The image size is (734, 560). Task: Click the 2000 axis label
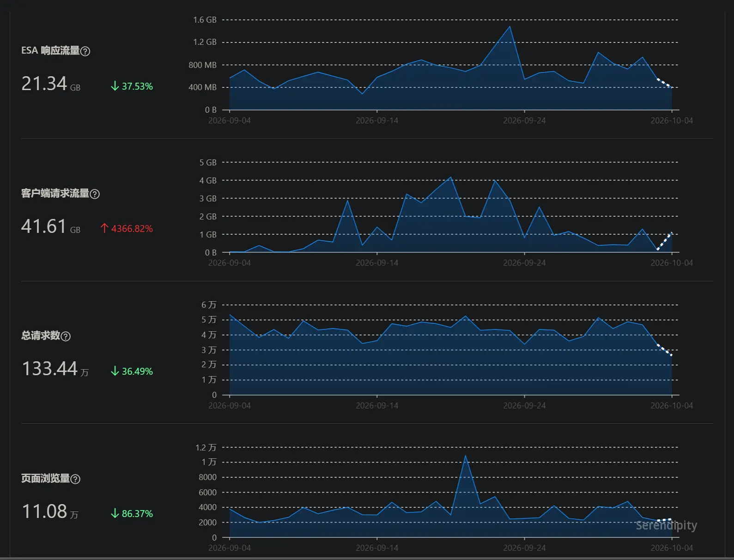click(x=207, y=523)
